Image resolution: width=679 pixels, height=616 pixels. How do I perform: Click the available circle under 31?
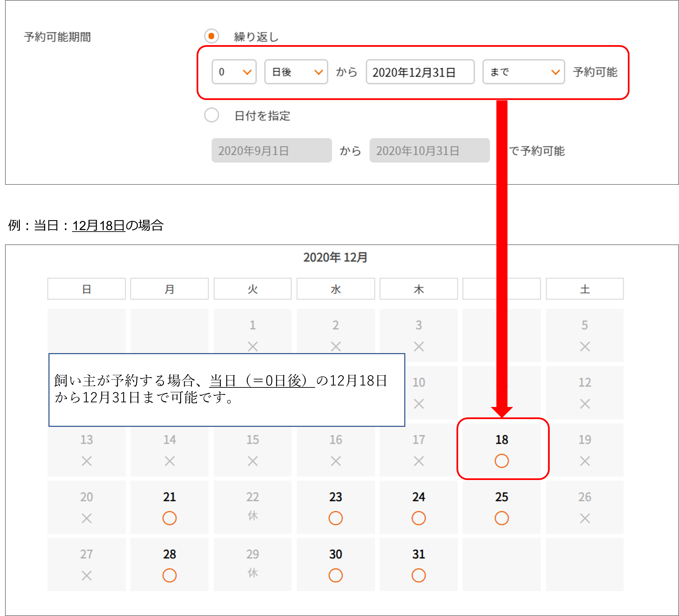click(419, 575)
